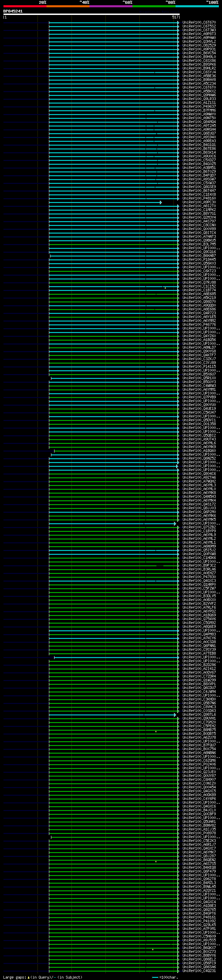
Task: Click label UniRef100_C1E4X8
Action: 199,194
